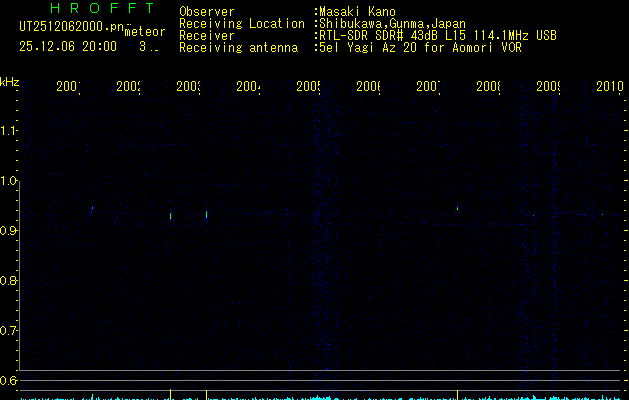The image size is (629, 400).
Task: Click the 'Observer' header label
Action: [207, 12]
